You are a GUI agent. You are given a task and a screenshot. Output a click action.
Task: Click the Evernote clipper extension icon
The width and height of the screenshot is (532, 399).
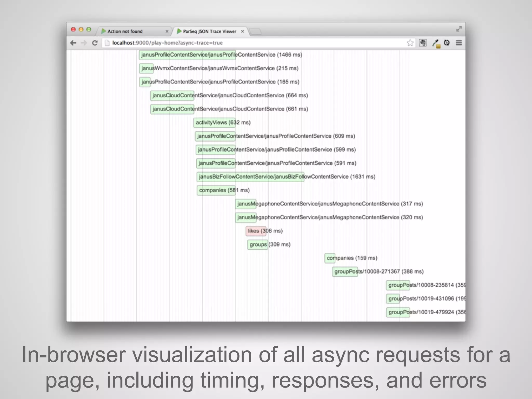coord(423,43)
